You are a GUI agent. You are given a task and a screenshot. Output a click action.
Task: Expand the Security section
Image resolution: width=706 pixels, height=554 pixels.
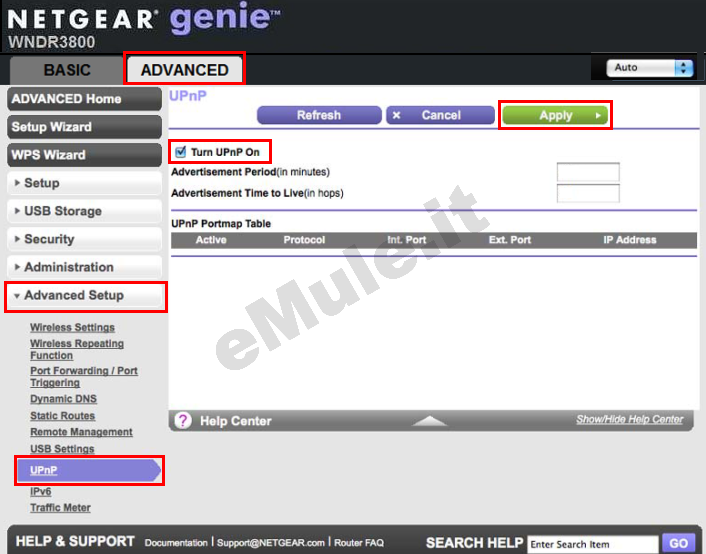tap(85, 239)
